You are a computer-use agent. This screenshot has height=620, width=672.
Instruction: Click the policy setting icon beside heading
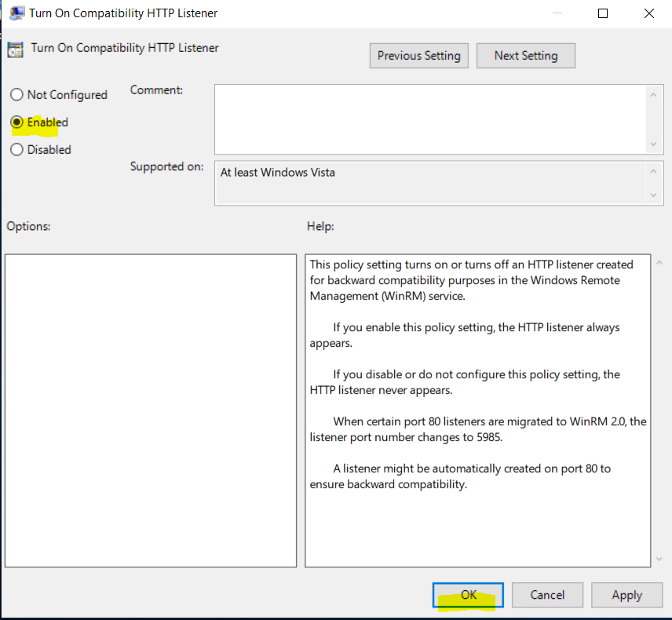(x=16, y=49)
